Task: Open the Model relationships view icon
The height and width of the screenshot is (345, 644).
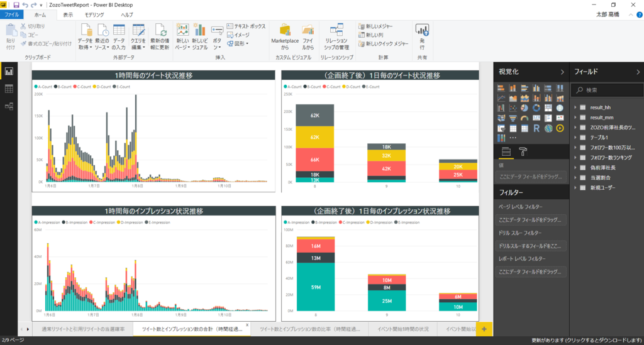Action: pyautogui.click(x=9, y=106)
